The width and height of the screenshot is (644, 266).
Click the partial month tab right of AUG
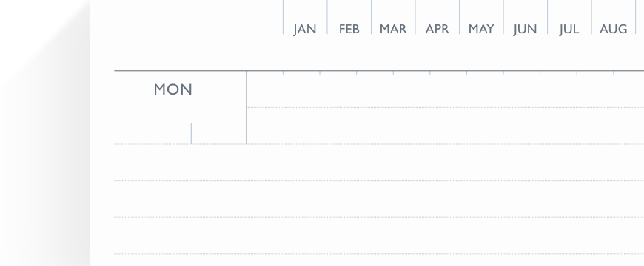click(x=640, y=17)
